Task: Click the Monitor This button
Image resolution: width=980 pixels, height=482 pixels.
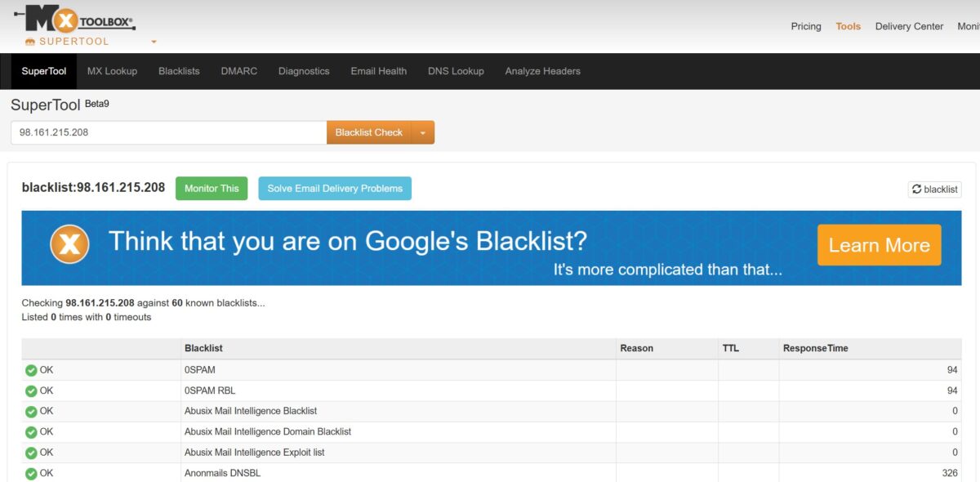Action: (212, 188)
